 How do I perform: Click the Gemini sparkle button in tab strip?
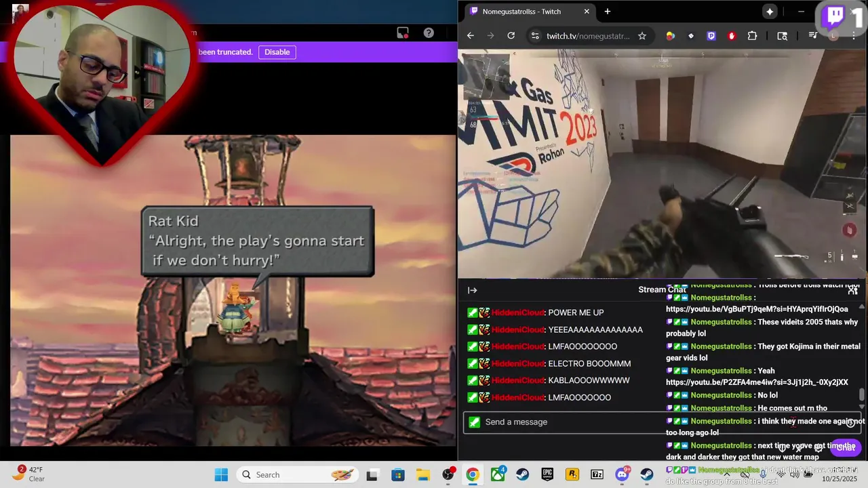770,12
